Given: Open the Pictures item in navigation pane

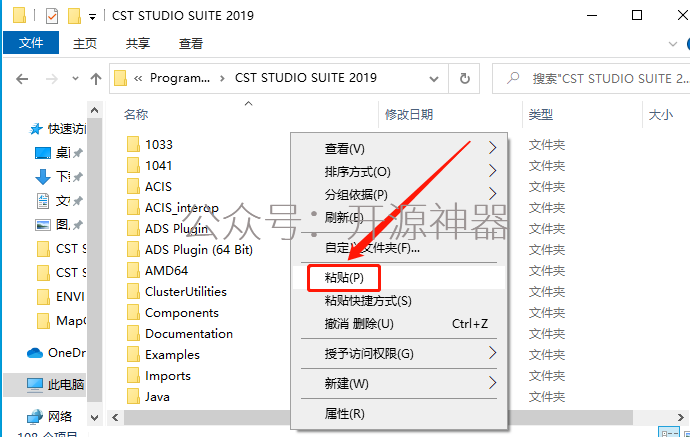Looking at the screenshot, I should pos(57,224).
